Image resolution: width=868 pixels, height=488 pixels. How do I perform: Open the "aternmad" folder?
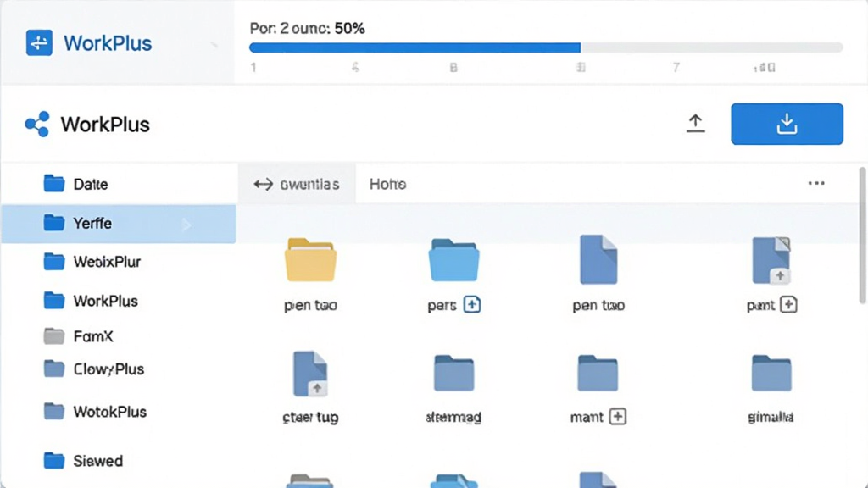(x=454, y=374)
